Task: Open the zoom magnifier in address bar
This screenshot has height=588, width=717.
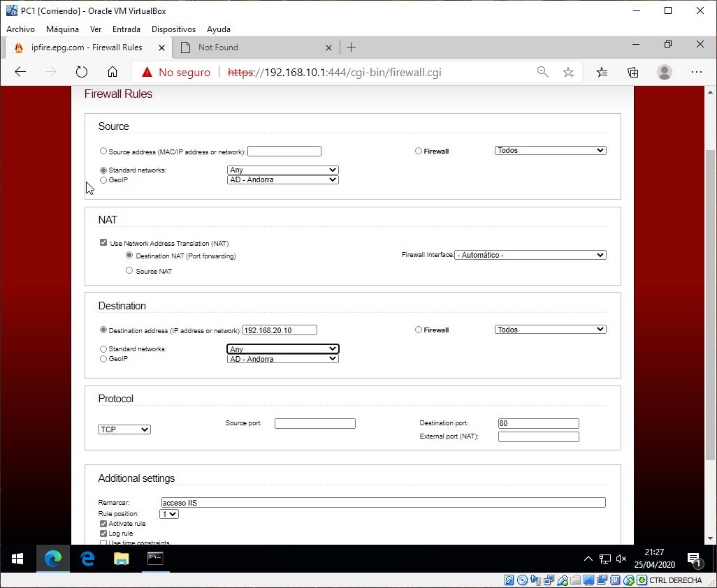Action: pyautogui.click(x=543, y=72)
